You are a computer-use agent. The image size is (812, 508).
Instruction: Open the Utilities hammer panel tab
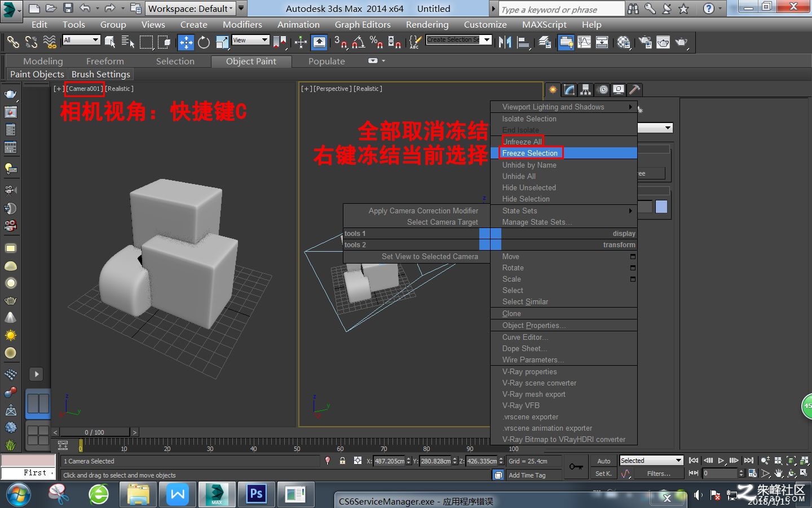coord(634,89)
